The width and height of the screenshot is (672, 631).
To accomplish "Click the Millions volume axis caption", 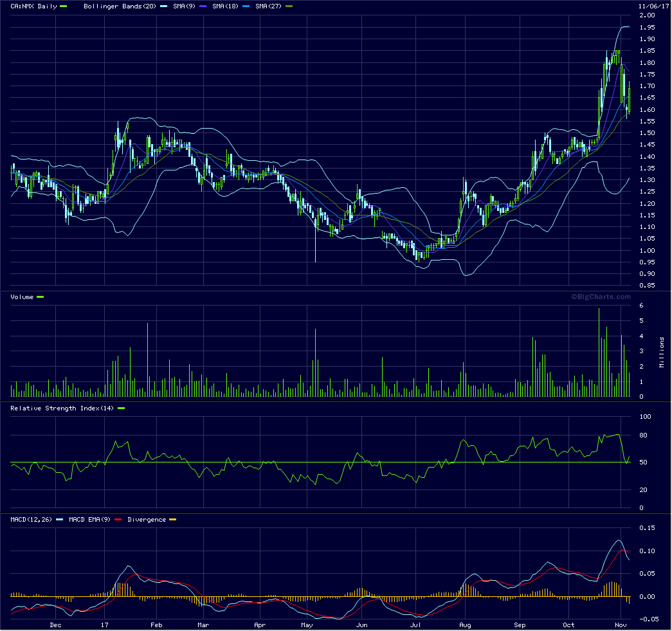I will (662, 352).
